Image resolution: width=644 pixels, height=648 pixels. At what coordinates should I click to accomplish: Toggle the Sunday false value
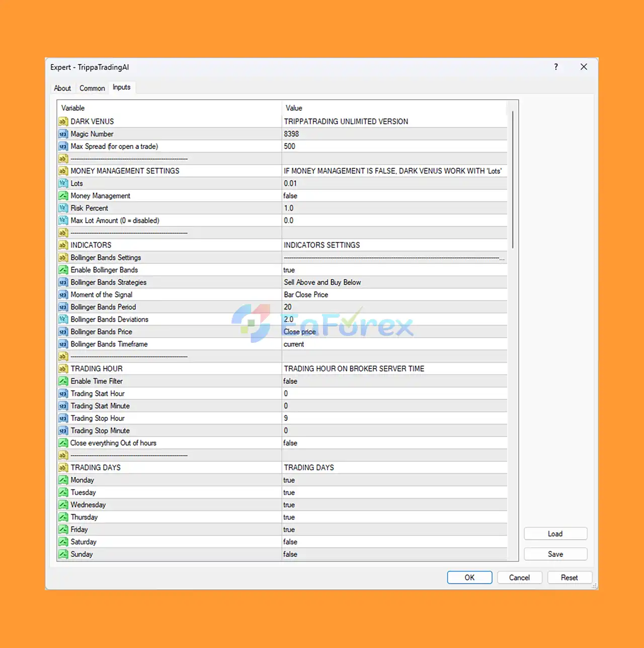394,554
